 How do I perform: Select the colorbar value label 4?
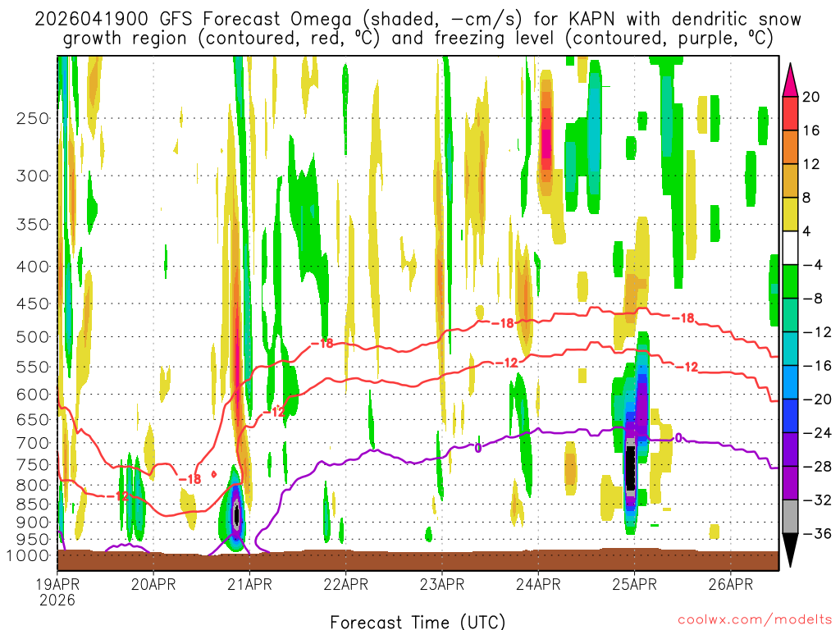coord(807,231)
